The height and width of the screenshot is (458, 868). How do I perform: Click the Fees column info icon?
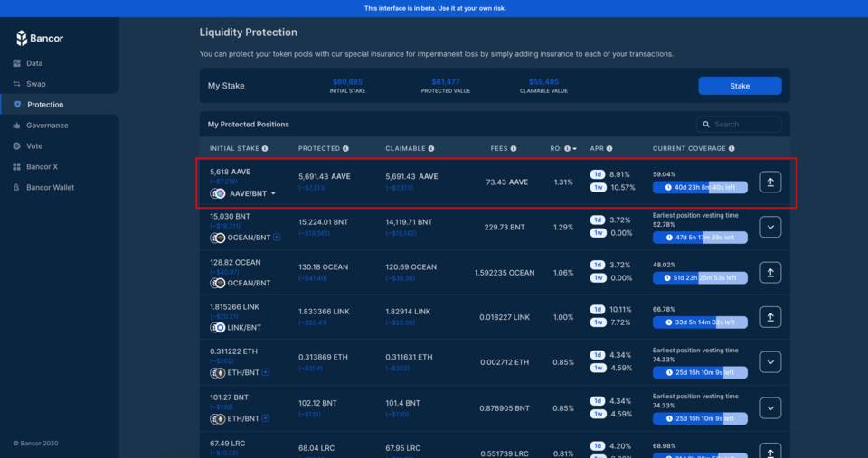click(514, 149)
